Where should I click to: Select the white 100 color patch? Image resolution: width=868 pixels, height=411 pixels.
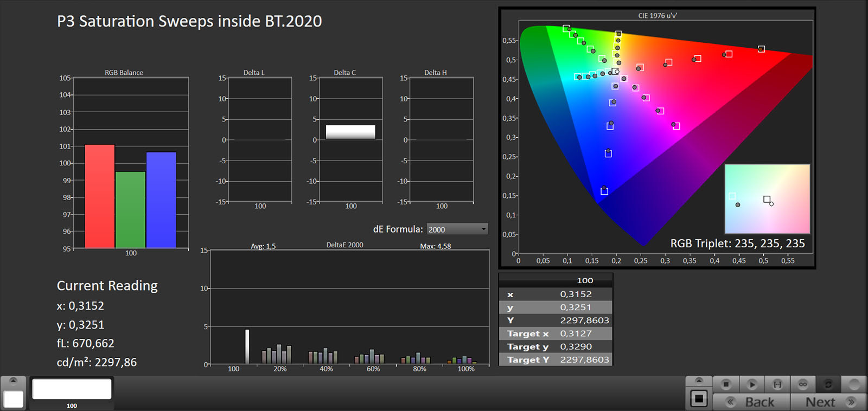72,389
